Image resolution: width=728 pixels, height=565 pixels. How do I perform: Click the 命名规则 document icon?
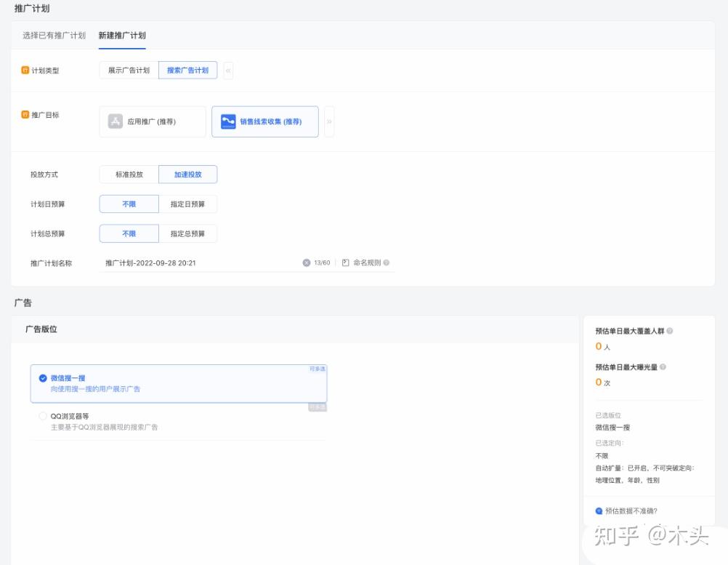click(x=346, y=263)
